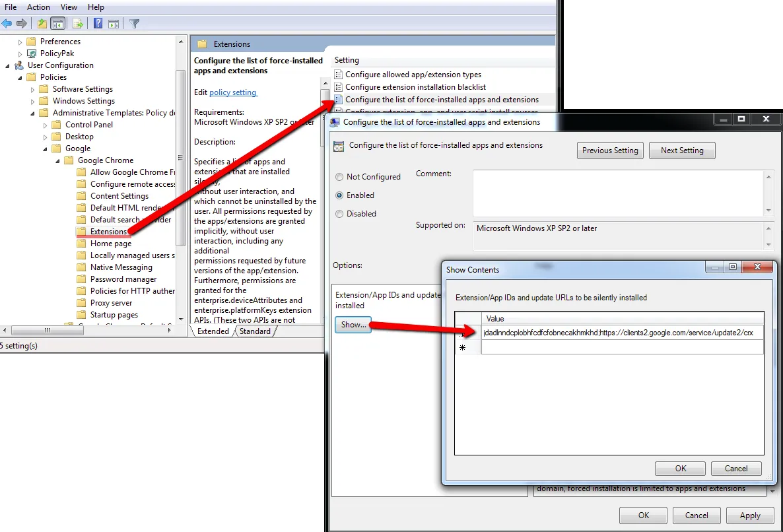The height and width of the screenshot is (532, 783).
Task: Collapse the User Configuration tree node
Action: [x=8, y=65]
